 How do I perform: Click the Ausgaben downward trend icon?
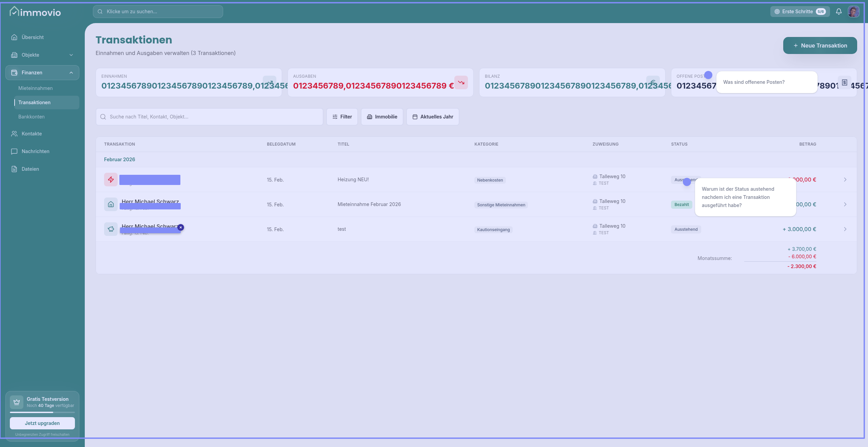click(461, 82)
